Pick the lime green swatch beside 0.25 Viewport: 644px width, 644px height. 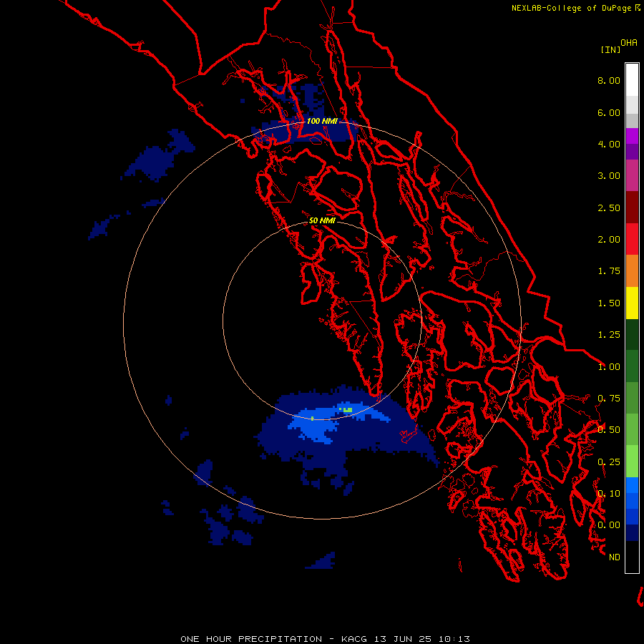pos(632,462)
